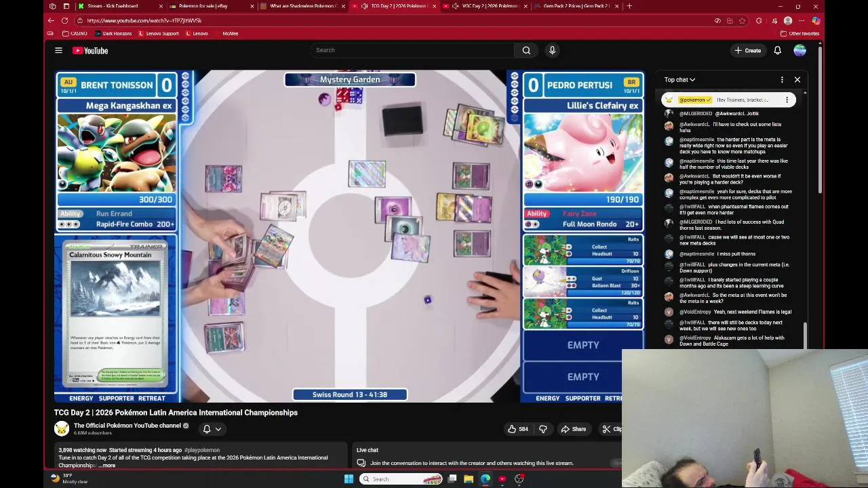Open the Other favorites folder
868x488 pixels.
coord(800,33)
